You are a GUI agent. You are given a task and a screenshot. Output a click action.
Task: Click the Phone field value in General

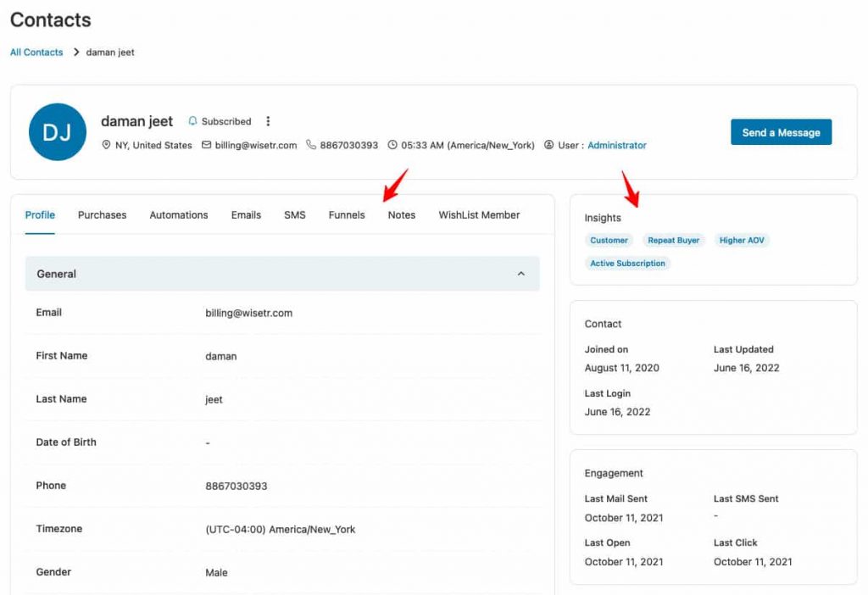click(236, 486)
